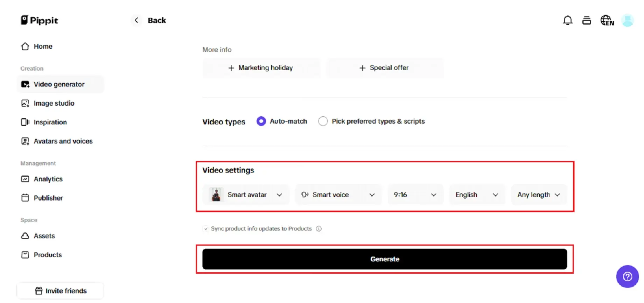Open Publisher page

click(60, 198)
